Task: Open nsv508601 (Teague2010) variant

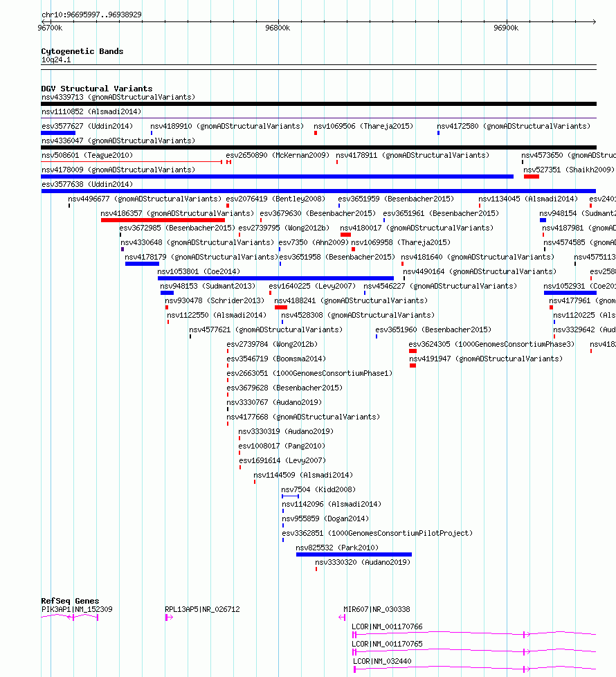Action: 87,156
